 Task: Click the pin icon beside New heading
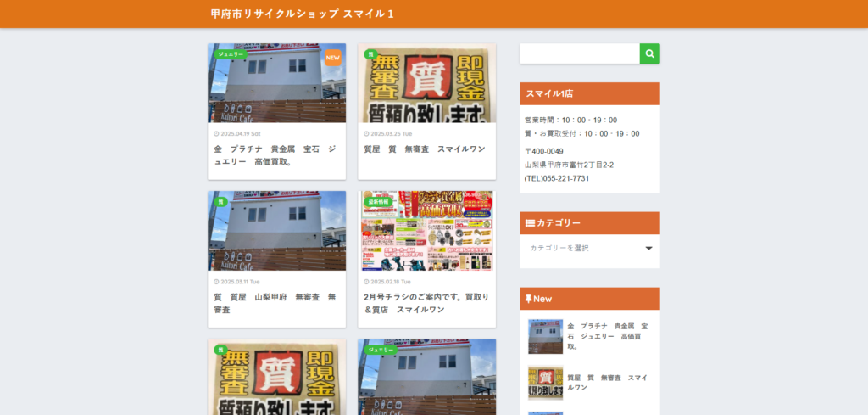point(529,299)
